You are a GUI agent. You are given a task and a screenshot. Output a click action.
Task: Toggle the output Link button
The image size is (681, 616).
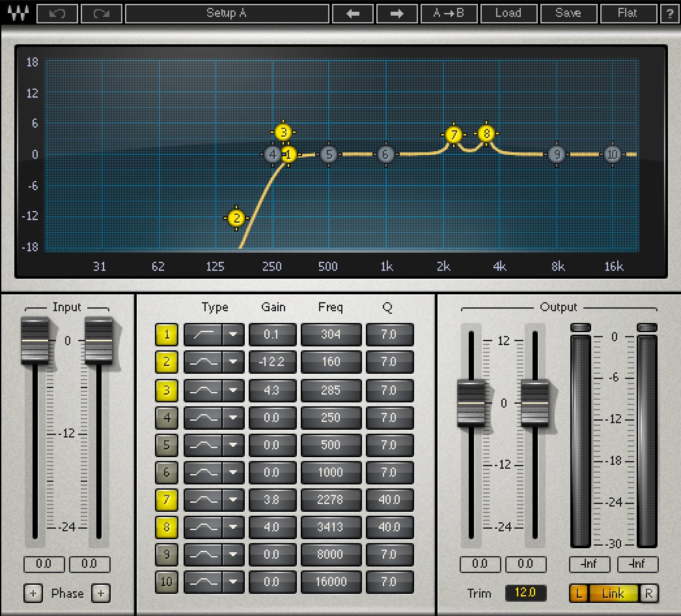(613, 593)
